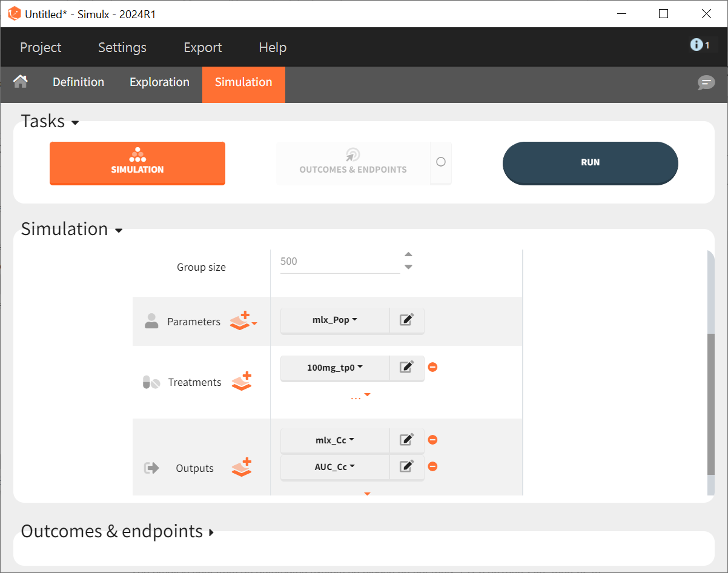Increase group size with up arrow
This screenshot has width=728, height=573.
pos(408,254)
